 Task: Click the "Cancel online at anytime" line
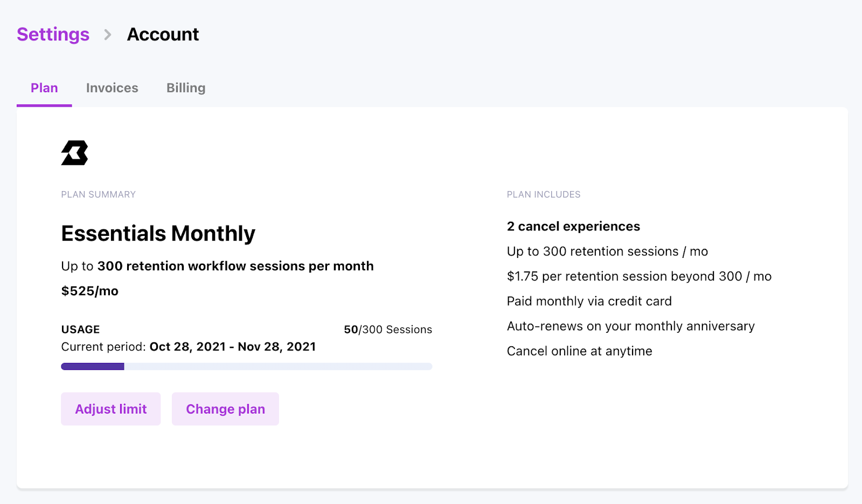click(x=579, y=351)
